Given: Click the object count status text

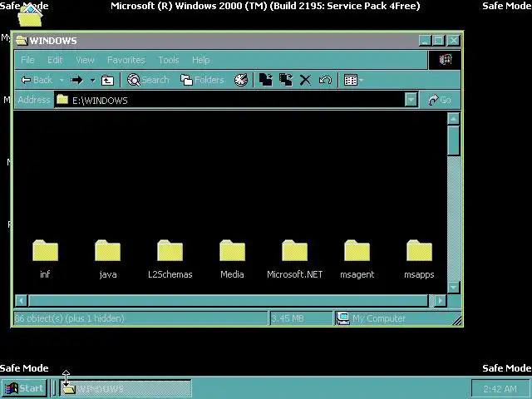Looking at the screenshot, I should 70,318.
